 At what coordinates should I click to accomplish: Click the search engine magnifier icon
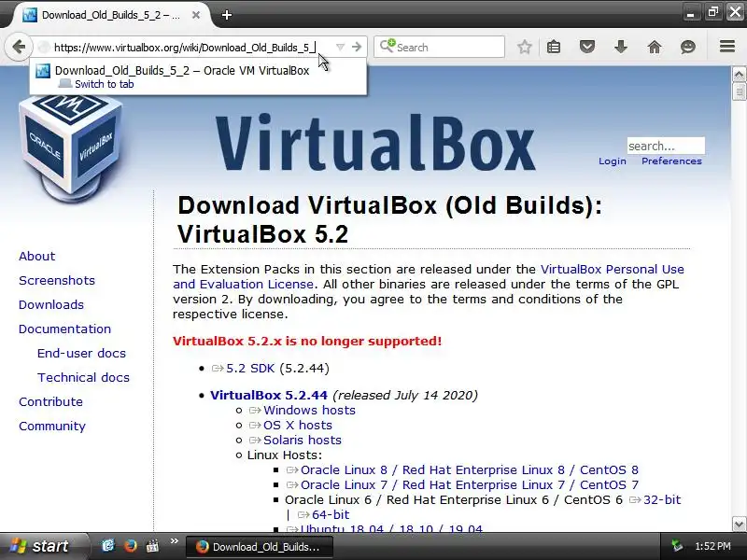(387, 46)
